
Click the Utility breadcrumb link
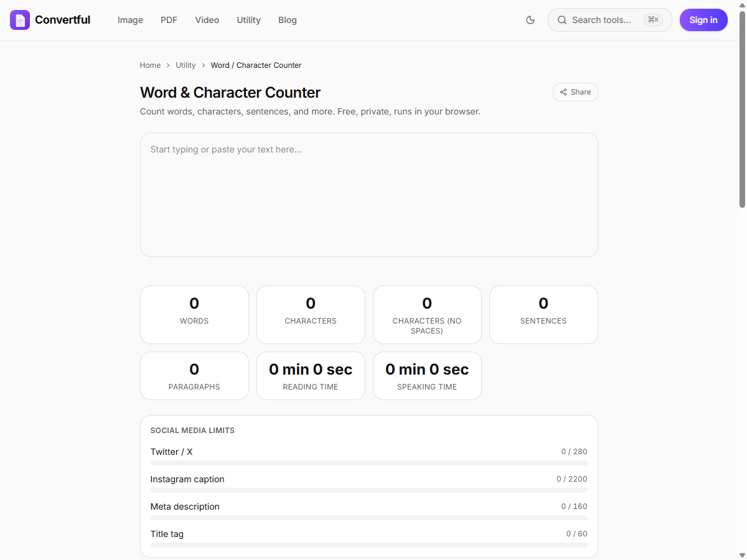click(x=186, y=65)
